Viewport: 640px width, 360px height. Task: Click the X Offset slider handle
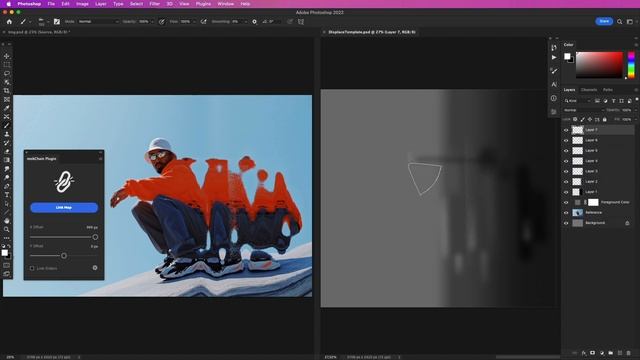click(95, 237)
